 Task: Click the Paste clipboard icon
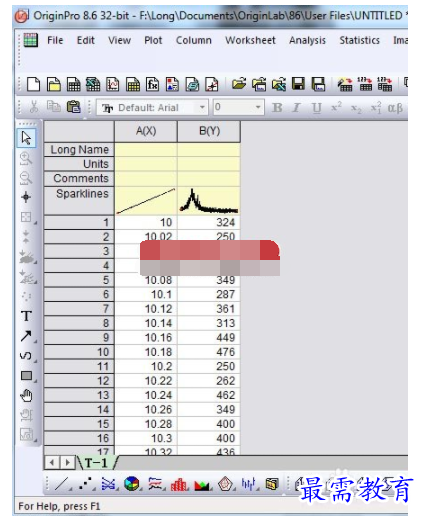pos(73,107)
